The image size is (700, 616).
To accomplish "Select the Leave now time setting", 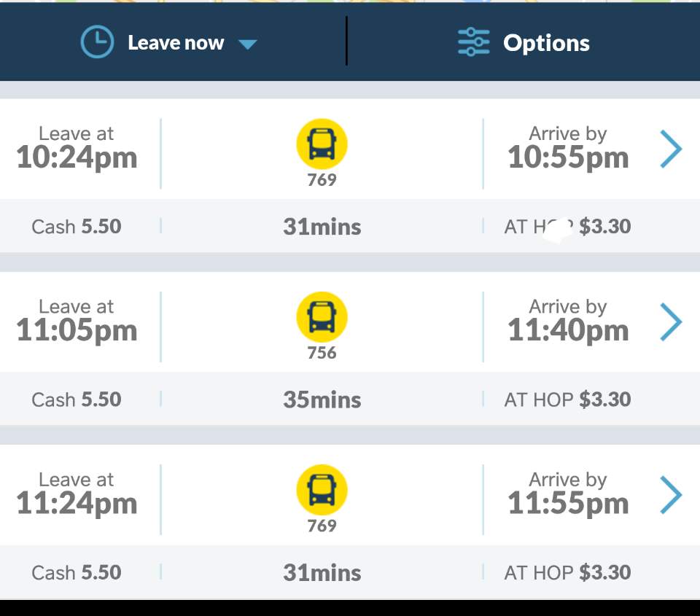I will coord(175,43).
